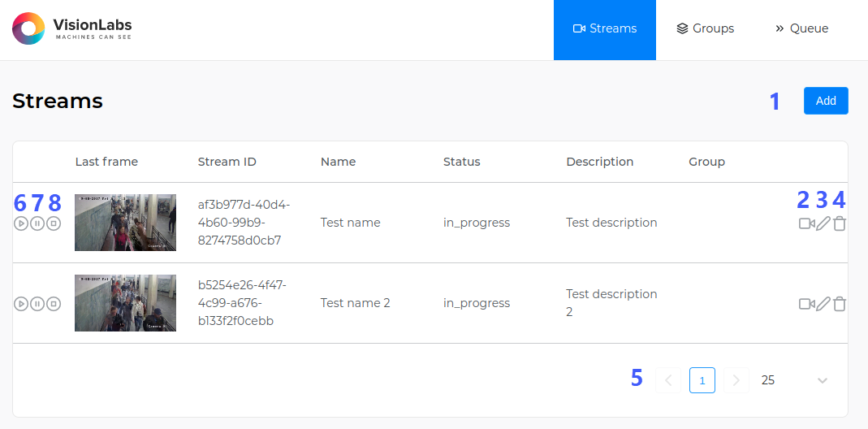This screenshot has width=868, height=429.
Task: Click the Add stream button
Action: coord(826,101)
